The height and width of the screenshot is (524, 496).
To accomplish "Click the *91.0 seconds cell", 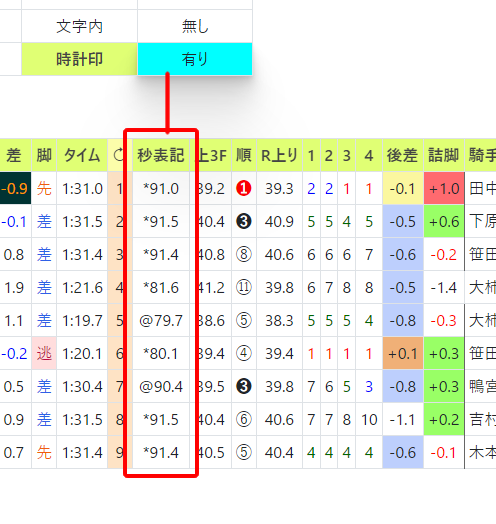I will (161, 189).
